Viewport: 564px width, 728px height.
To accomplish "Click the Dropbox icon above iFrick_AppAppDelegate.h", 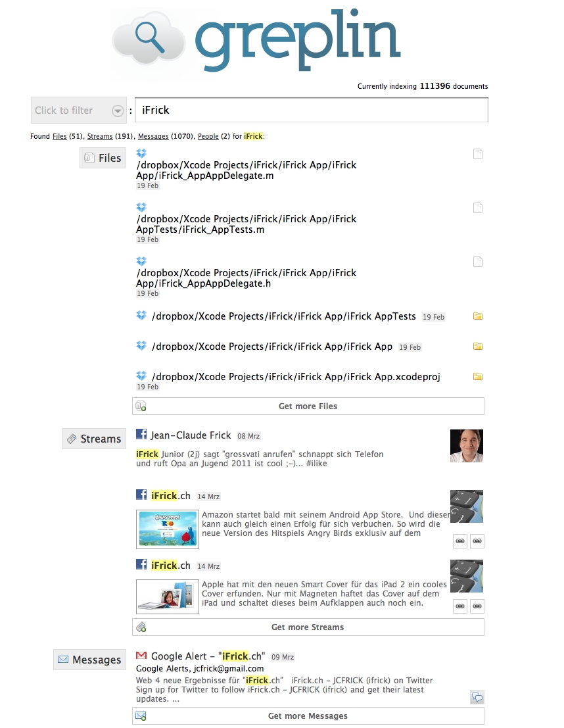I will (x=141, y=261).
